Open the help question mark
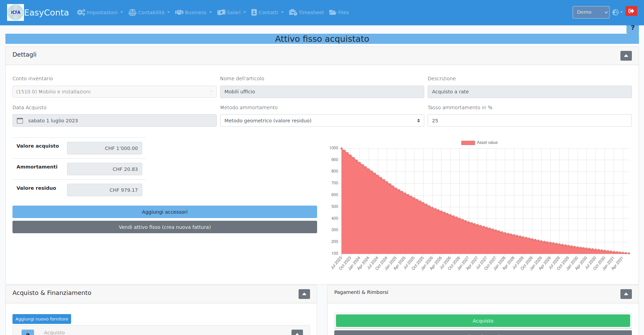This screenshot has width=644, height=335. (633, 28)
